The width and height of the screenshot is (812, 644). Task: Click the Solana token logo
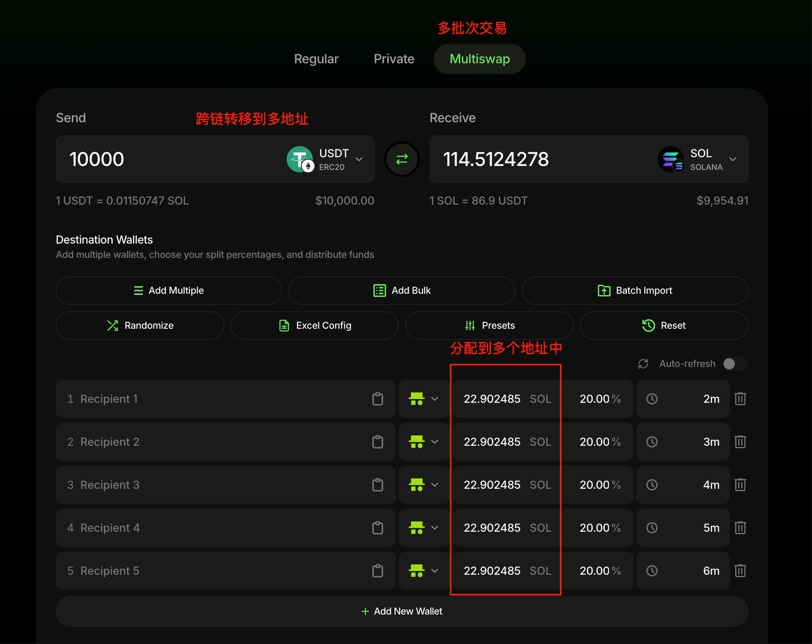point(671,159)
